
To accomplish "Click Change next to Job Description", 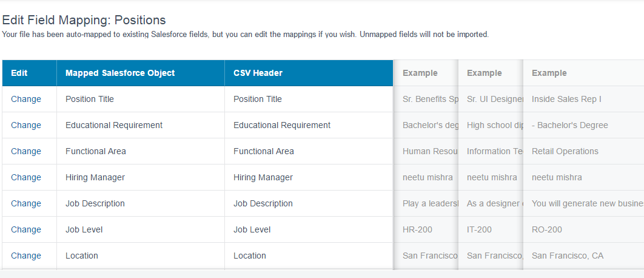I will (x=26, y=203).
